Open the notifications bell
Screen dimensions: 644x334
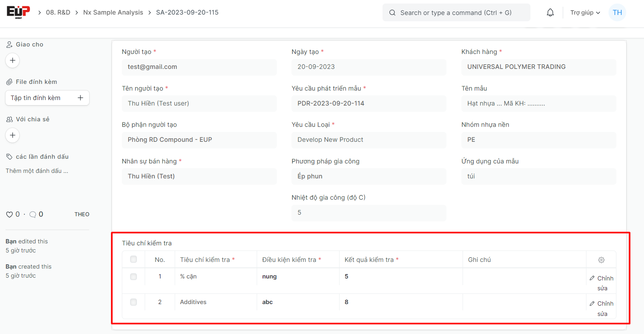pos(550,13)
